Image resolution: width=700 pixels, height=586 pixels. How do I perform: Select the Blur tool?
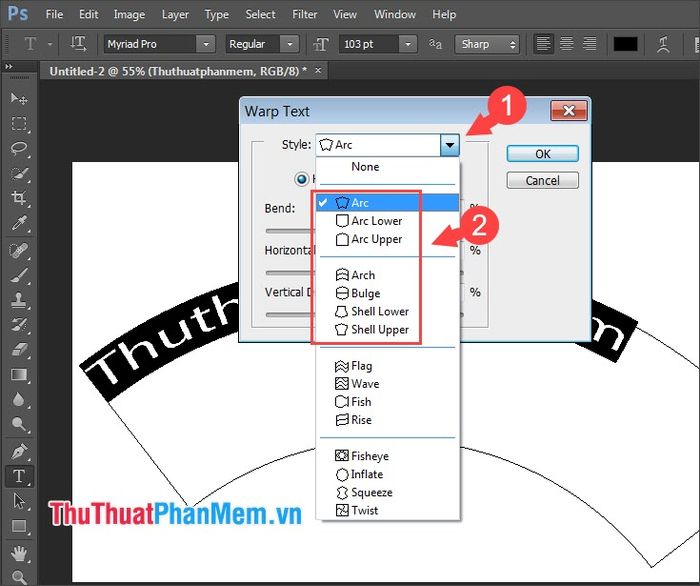pyautogui.click(x=19, y=399)
